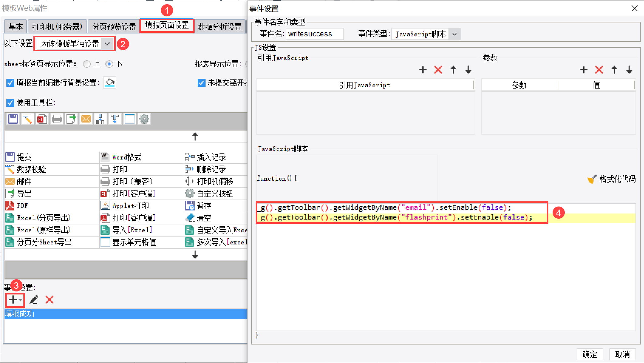Toggle 使用工具栏 checkbox
The width and height of the screenshot is (644, 363).
[x=10, y=103]
